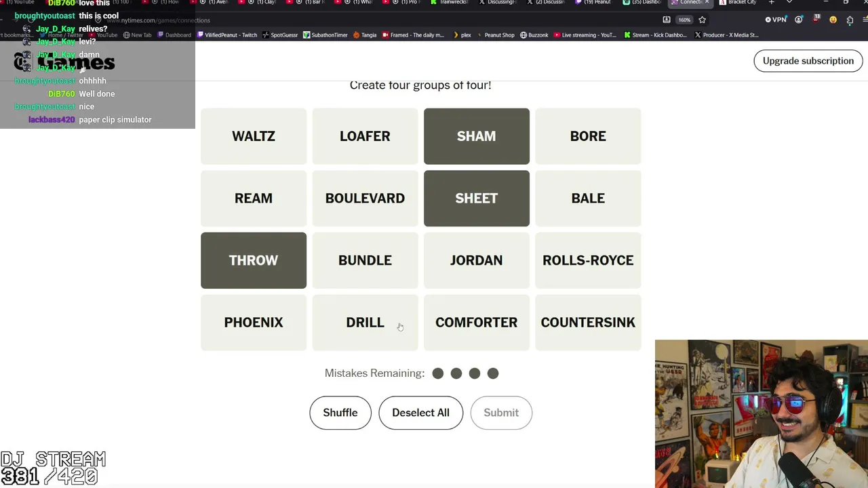Click the 'Create four groups of four!' heading
Image resolution: width=868 pixels, height=488 pixels.
[x=420, y=85]
